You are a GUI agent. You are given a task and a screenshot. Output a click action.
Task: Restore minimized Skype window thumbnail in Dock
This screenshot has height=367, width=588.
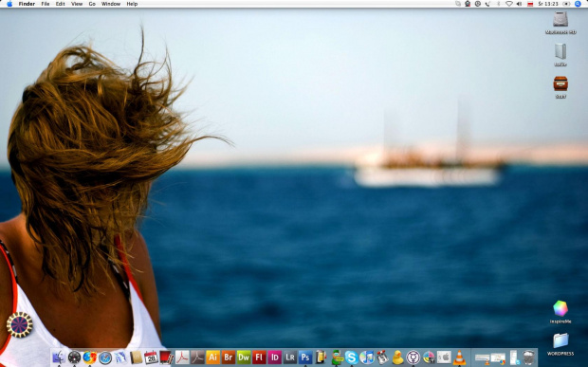pos(514,358)
